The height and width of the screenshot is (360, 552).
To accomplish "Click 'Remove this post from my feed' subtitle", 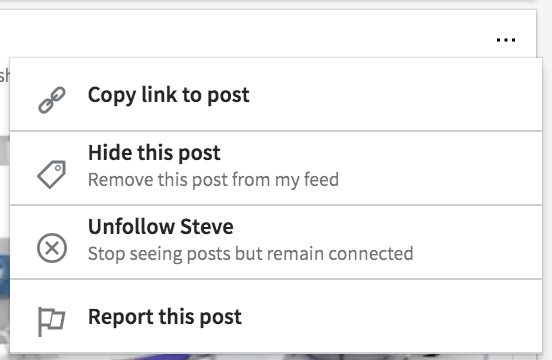I will (213, 179).
